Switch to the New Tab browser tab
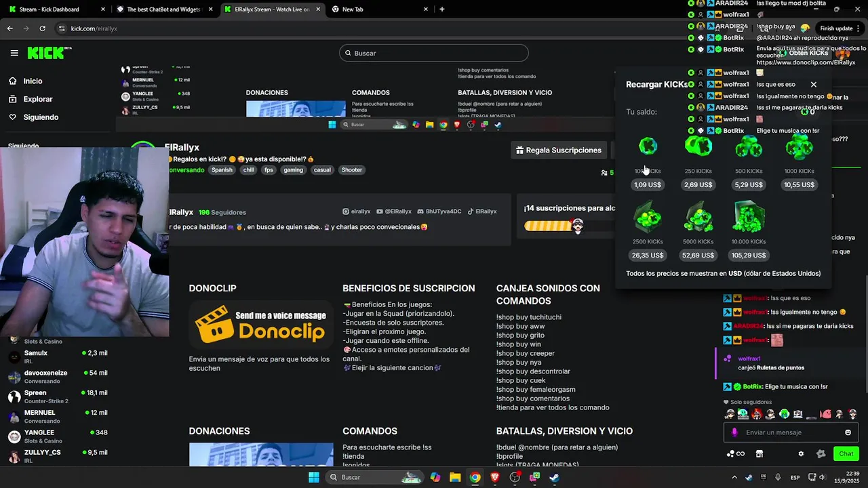Screen dimensions: 868x488 (380, 9)
